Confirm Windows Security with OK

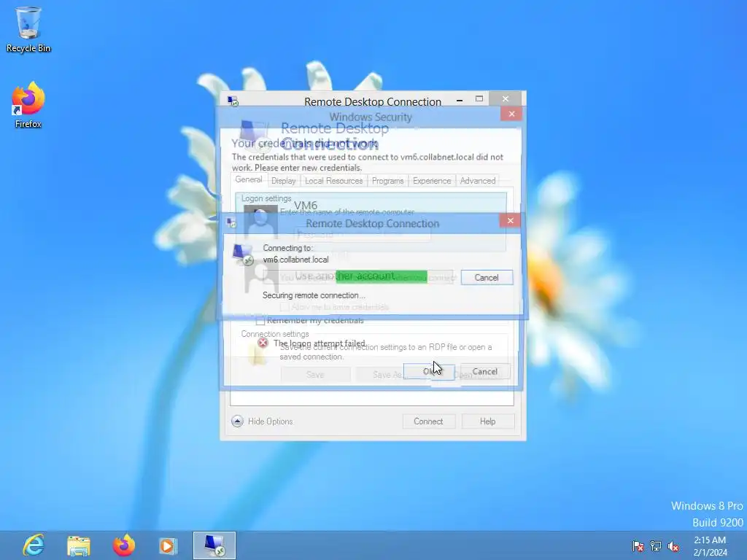point(429,371)
